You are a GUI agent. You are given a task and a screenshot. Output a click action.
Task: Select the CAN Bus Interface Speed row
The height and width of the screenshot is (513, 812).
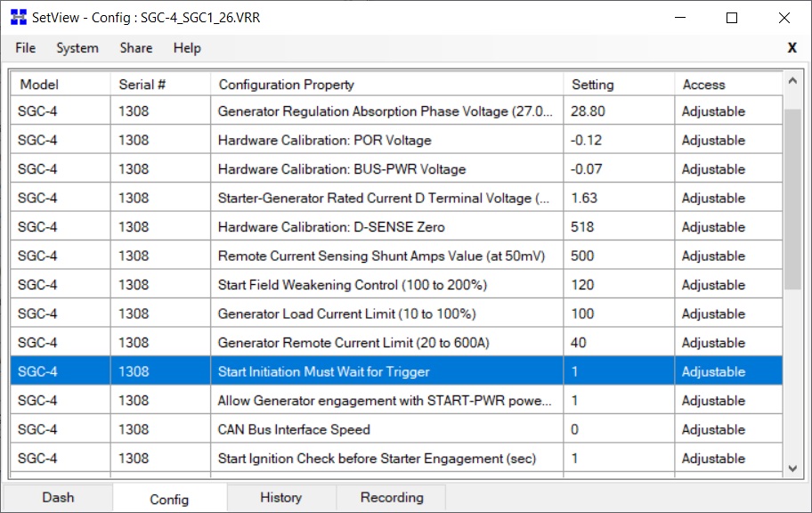point(294,429)
